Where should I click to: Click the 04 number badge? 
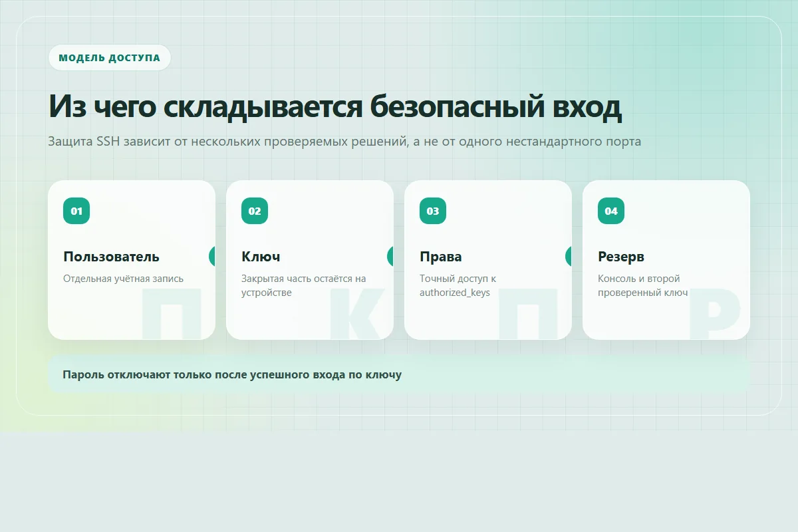pyautogui.click(x=611, y=211)
